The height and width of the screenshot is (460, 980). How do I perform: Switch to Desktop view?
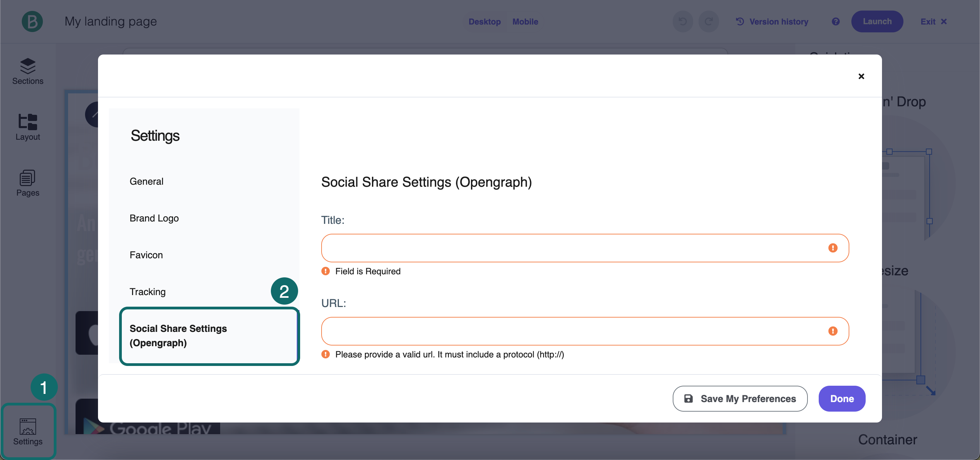(x=484, y=22)
